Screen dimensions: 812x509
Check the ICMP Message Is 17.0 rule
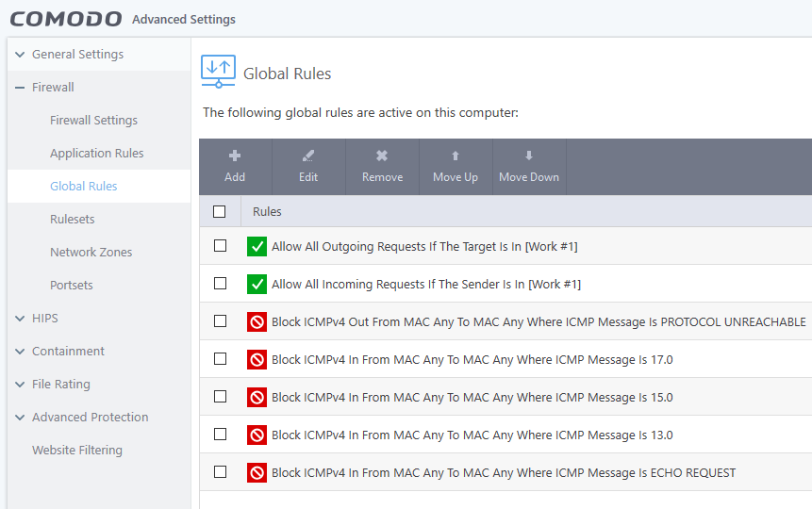pos(220,359)
